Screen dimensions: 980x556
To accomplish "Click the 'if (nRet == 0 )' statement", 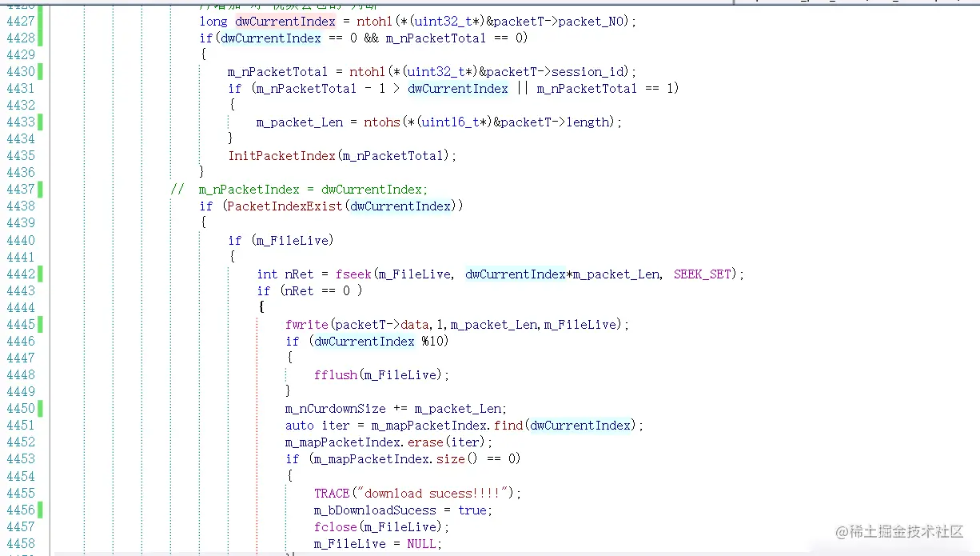I will pyautogui.click(x=309, y=290).
